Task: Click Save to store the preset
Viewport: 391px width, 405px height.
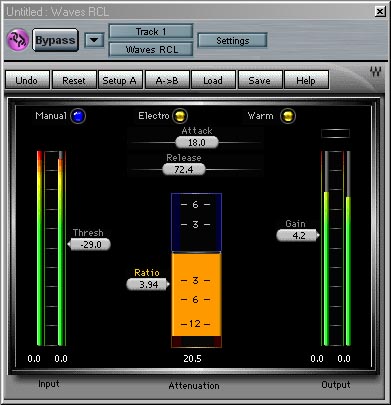Action: tap(260, 80)
